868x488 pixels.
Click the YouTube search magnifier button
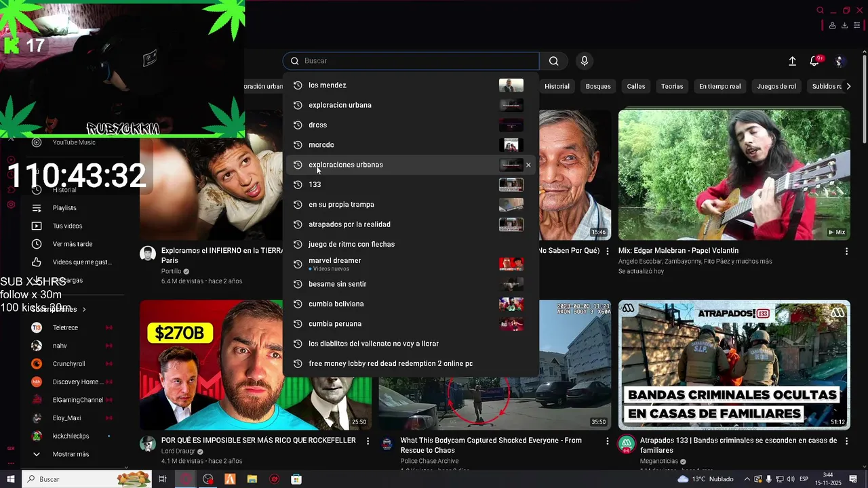coord(553,61)
